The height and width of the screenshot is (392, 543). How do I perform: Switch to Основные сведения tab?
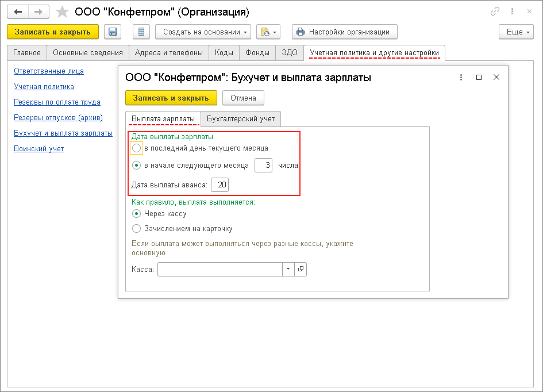point(88,53)
